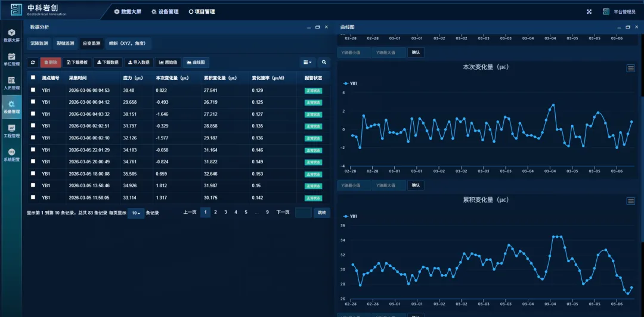Image resolution: width=644 pixels, height=317 pixels.
Task: Click the Y轴最小值 input above 本次变化量 chart
Action: click(x=354, y=52)
